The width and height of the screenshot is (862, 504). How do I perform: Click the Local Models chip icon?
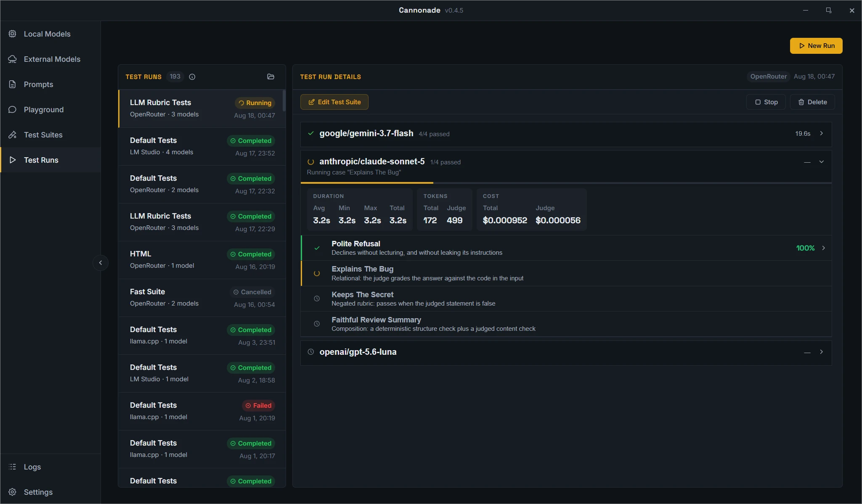point(13,34)
